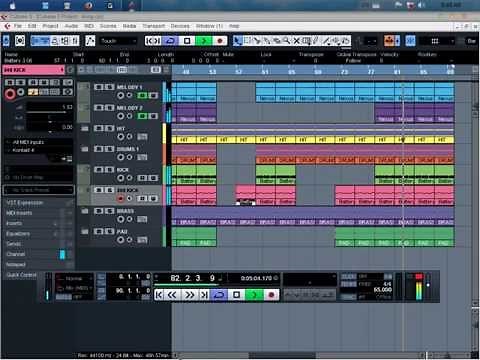
Task: Open the automation panel icon beside Touch
Action: [90, 41]
